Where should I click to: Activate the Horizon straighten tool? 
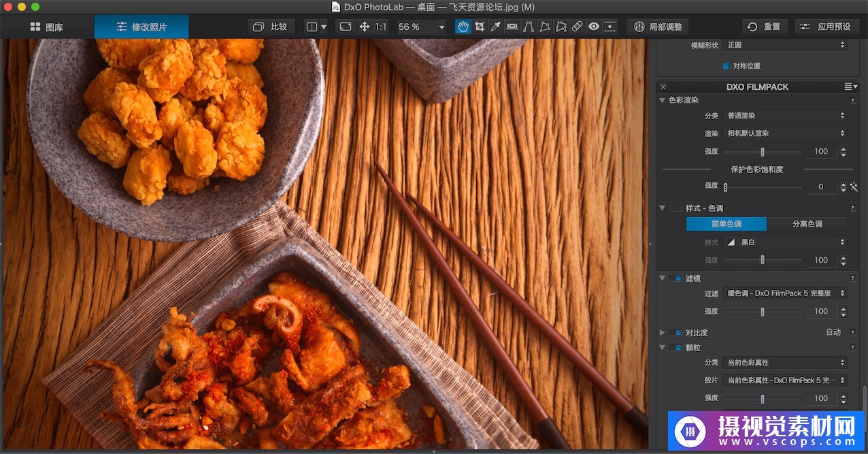pos(512,27)
